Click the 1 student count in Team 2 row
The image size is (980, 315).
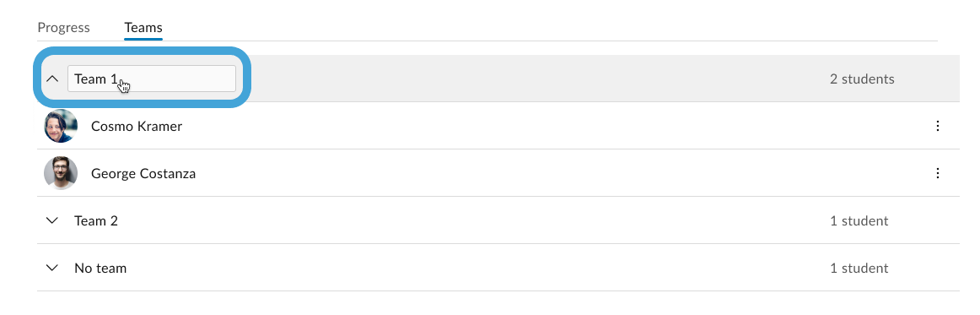pos(859,221)
